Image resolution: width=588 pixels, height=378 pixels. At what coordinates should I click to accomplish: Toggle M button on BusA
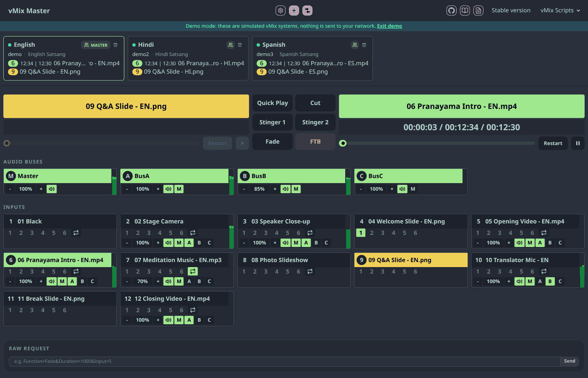coord(179,189)
